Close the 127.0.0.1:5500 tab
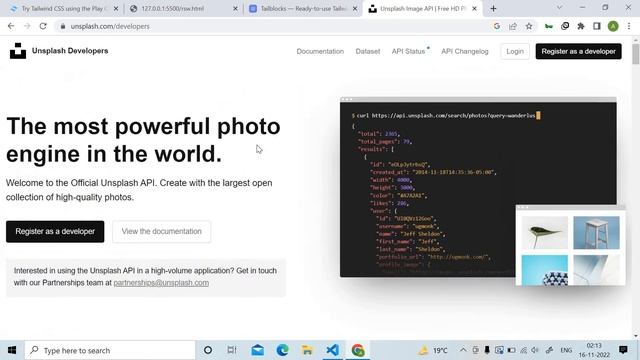 coord(235,9)
